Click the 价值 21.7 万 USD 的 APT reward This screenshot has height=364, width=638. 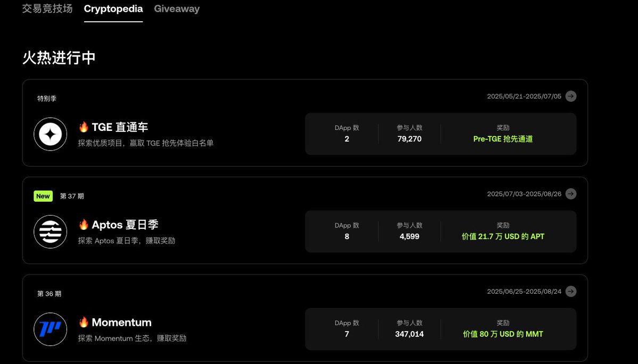[503, 237]
